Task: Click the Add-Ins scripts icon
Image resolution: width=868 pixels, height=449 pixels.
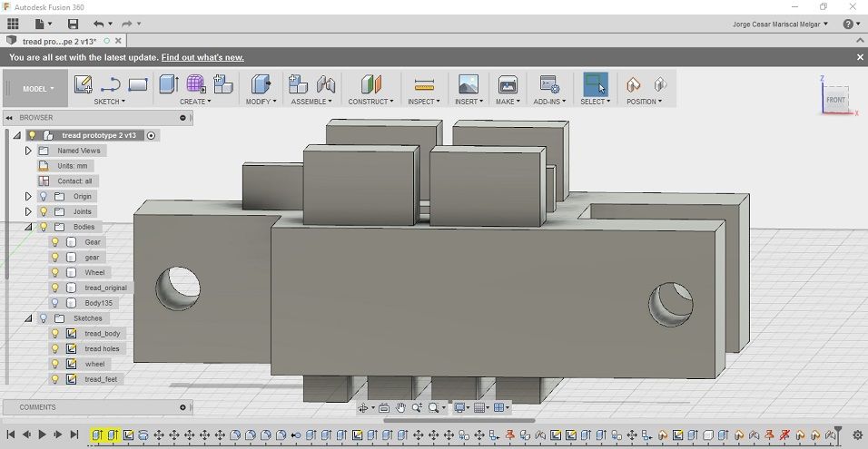Action: click(549, 84)
